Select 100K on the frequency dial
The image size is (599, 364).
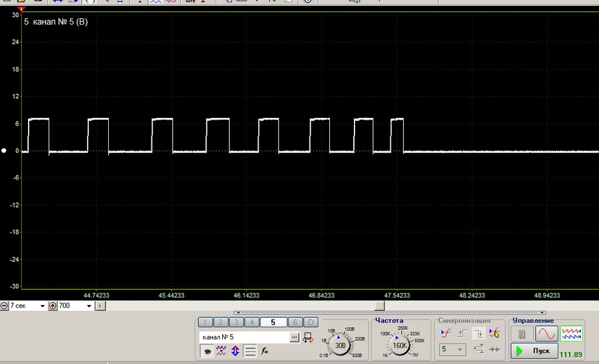pyautogui.click(x=385, y=334)
